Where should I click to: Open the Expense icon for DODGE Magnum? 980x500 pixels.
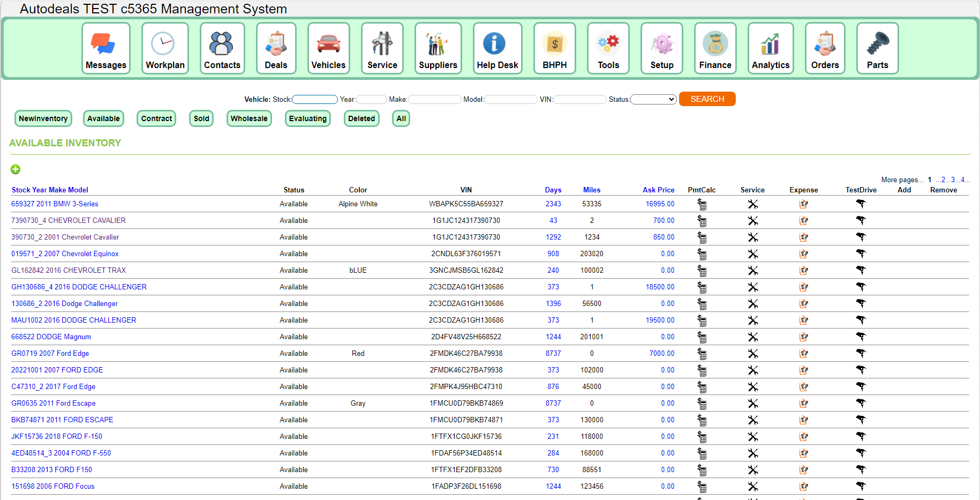click(x=804, y=338)
